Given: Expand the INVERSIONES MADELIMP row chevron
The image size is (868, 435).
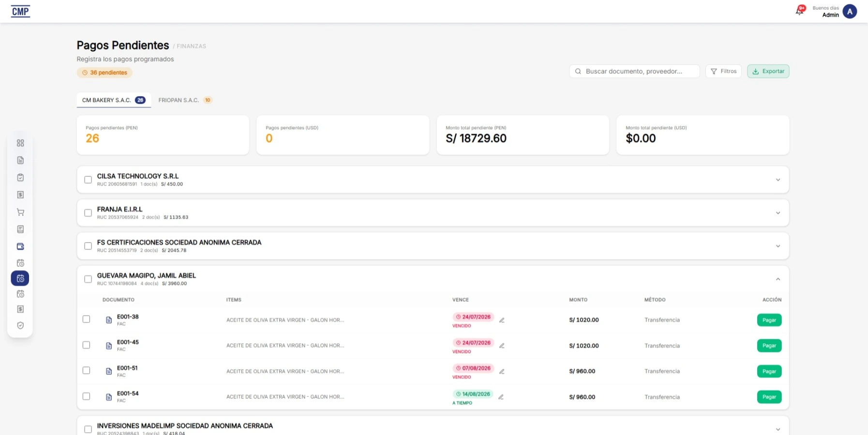Looking at the screenshot, I should [778, 429].
